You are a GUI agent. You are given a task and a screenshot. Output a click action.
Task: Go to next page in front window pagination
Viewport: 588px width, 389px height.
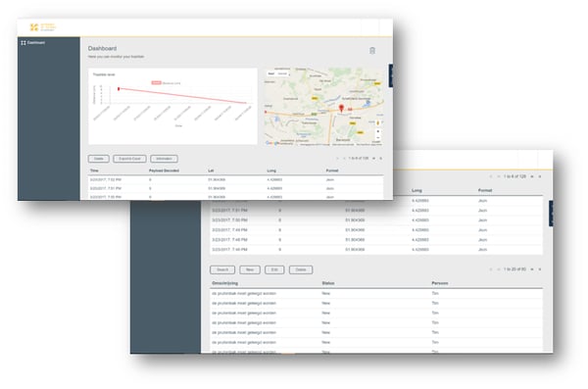(373, 159)
